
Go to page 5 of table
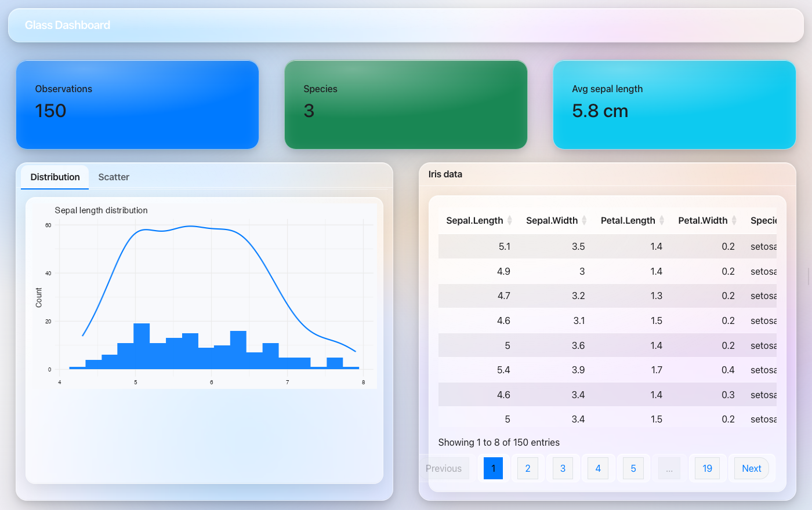coord(633,468)
